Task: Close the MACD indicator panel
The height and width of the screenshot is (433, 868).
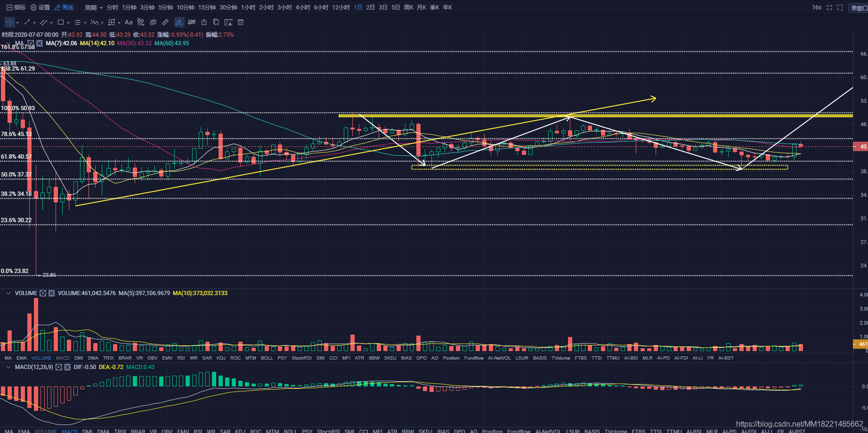Action: [67, 367]
